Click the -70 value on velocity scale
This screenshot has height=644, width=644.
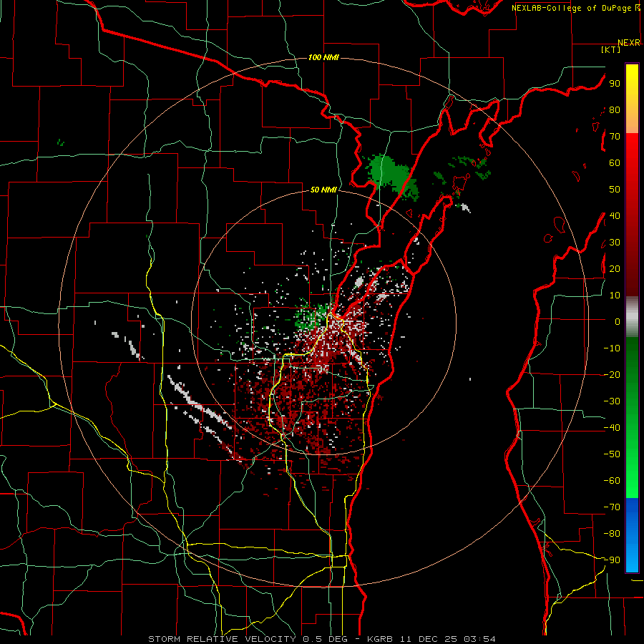click(612, 507)
